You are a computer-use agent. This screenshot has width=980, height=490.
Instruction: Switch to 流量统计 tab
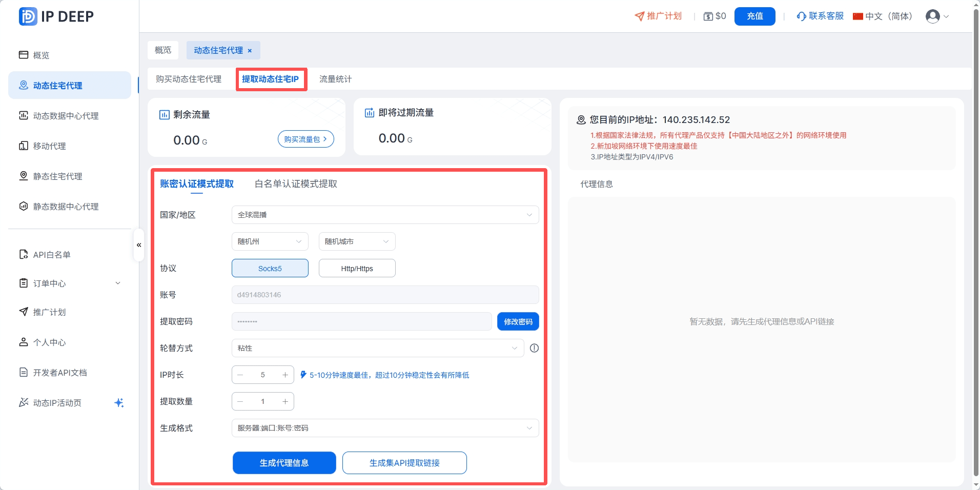click(335, 79)
